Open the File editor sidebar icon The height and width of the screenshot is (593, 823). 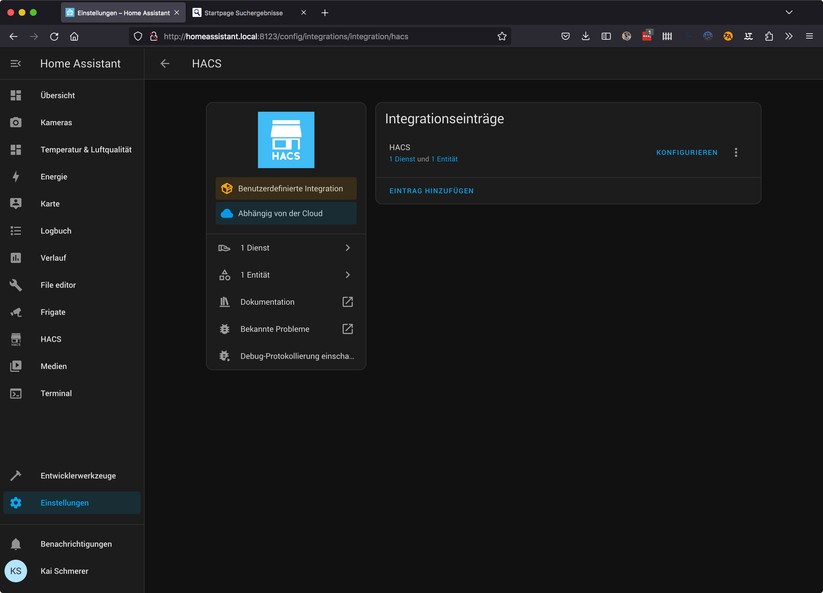tap(14, 284)
